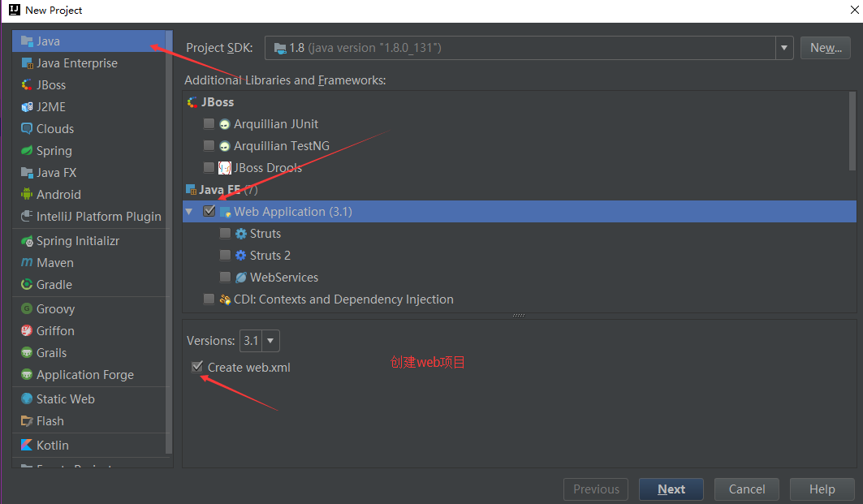Click the Arquillian TestNG icon
The height and width of the screenshot is (504, 863).
tap(225, 146)
